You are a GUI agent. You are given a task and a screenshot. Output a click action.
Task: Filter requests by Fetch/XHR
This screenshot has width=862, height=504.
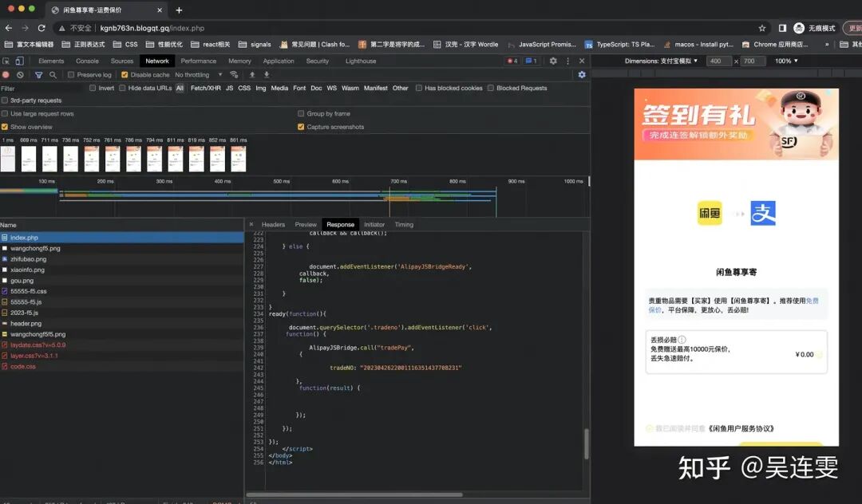pos(206,88)
